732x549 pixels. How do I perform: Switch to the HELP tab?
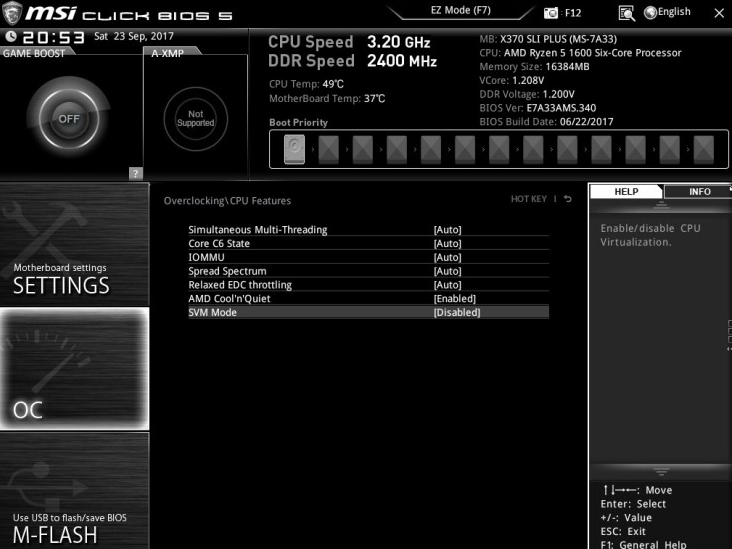pos(626,191)
